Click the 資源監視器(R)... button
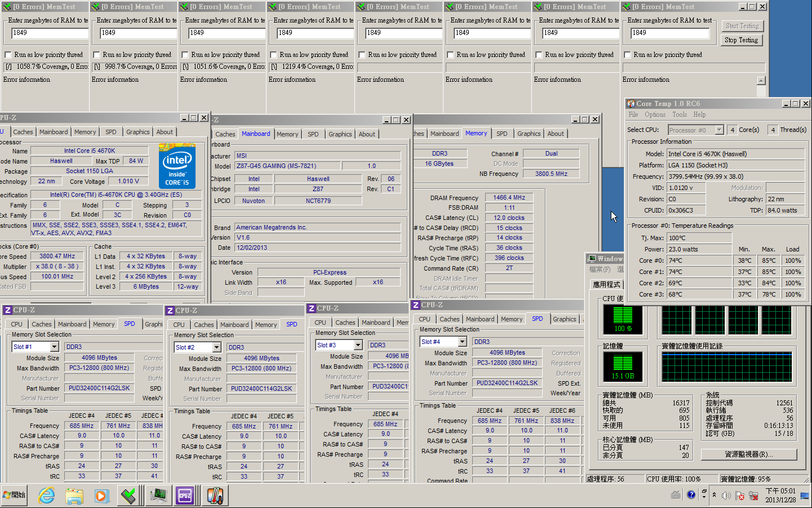Viewport: 812px width, 508px height. (749, 454)
